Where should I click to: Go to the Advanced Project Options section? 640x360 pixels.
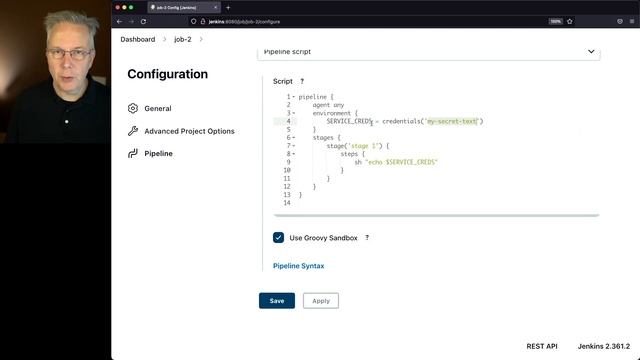pyautogui.click(x=189, y=131)
